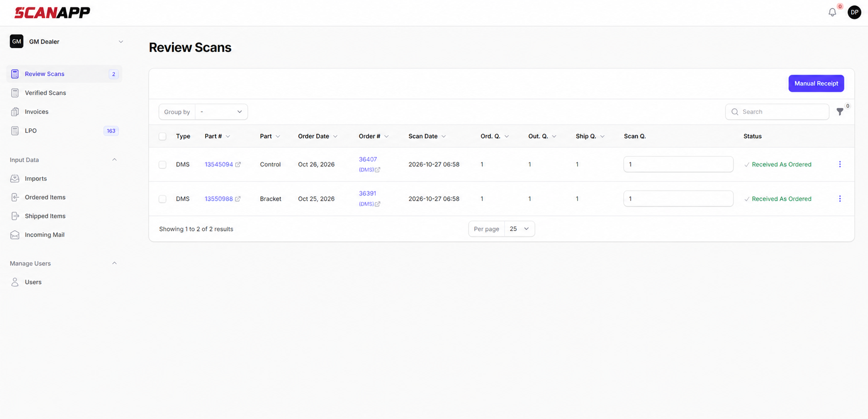Click the DP user avatar
This screenshot has height=419, width=868.
point(854,13)
